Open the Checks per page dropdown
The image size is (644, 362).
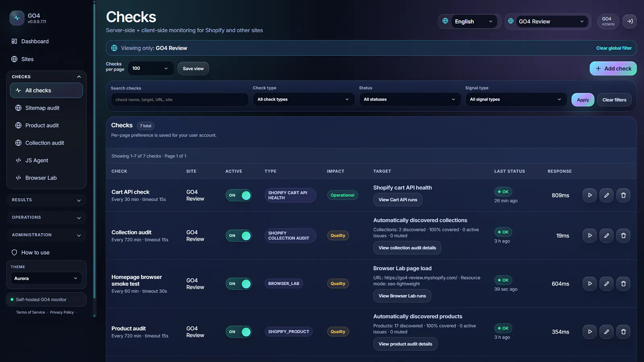[x=150, y=68]
